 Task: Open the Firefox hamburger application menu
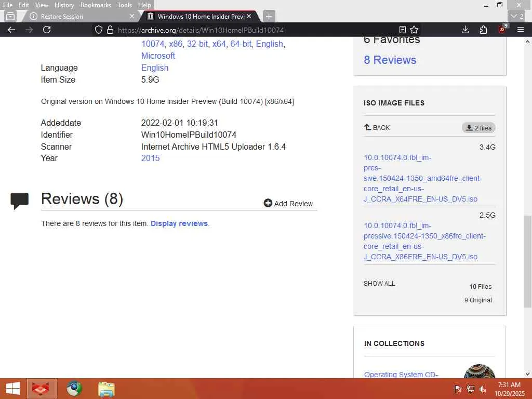pos(521,30)
